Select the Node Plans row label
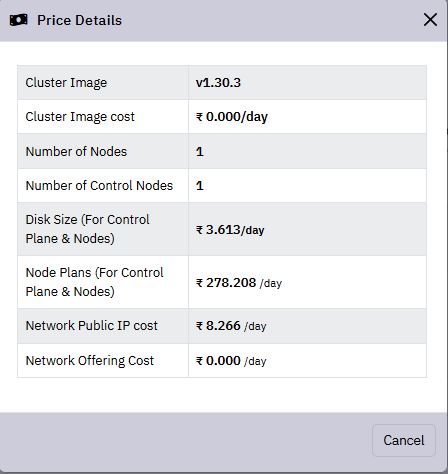 pos(94,282)
